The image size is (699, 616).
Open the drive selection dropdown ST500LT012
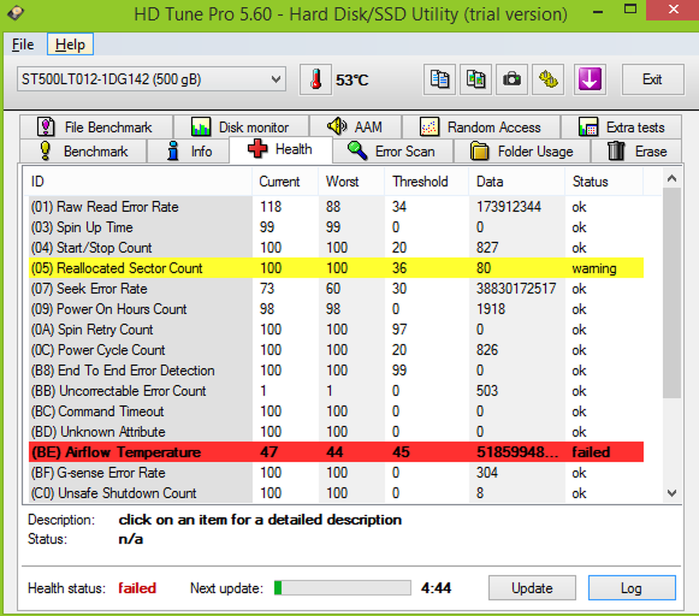coord(152,79)
